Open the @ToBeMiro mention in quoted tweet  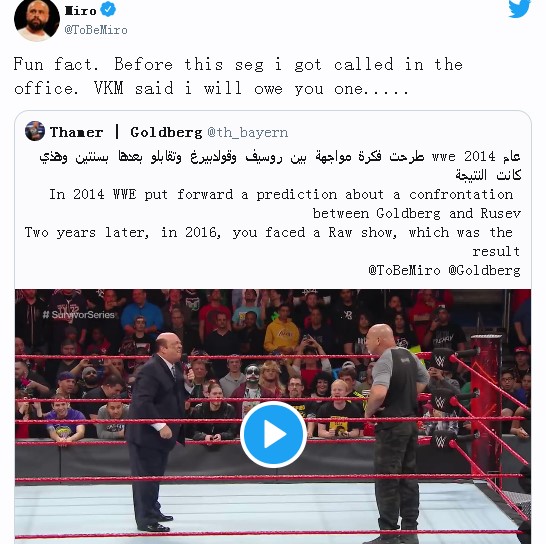[x=405, y=270]
